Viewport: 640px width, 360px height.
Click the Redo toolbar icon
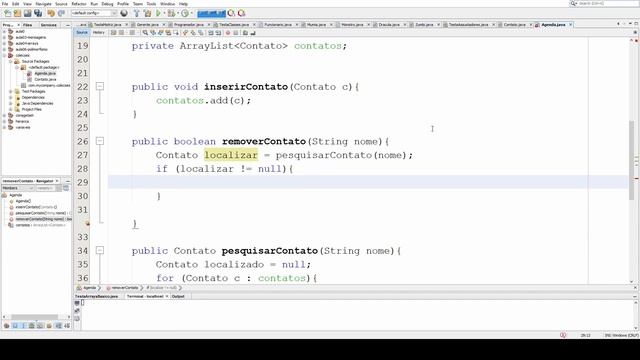coord(61,13)
